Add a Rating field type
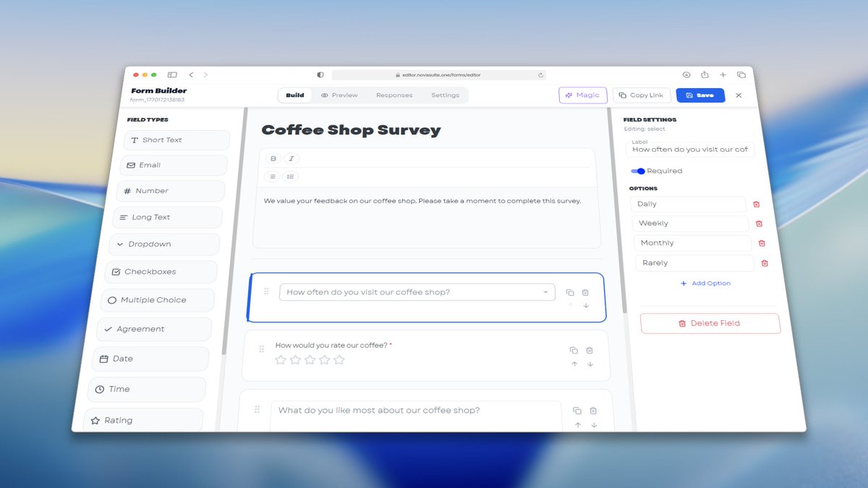Image resolution: width=868 pixels, height=488 pixels. tap(143, 420)
